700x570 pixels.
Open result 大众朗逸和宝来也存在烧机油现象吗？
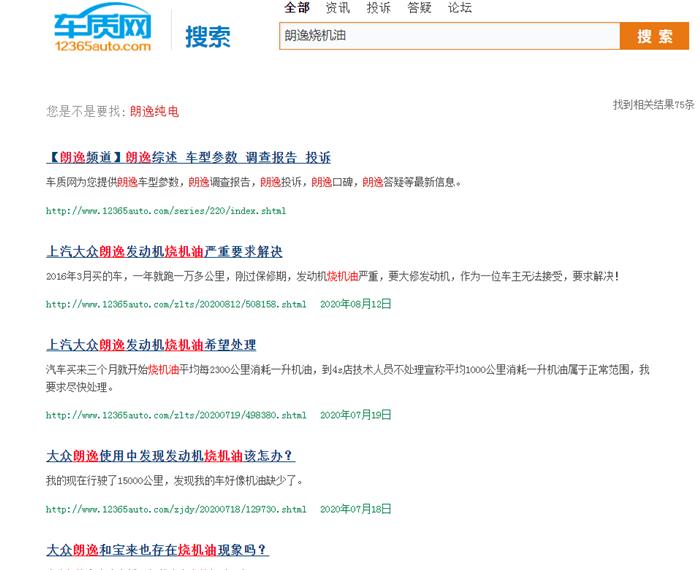click(158, 549)
